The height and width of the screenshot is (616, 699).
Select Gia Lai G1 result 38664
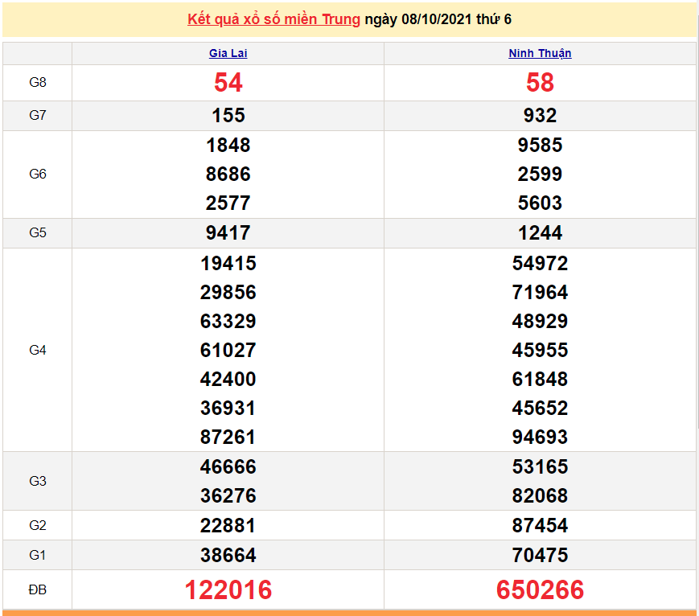point(228,555)
